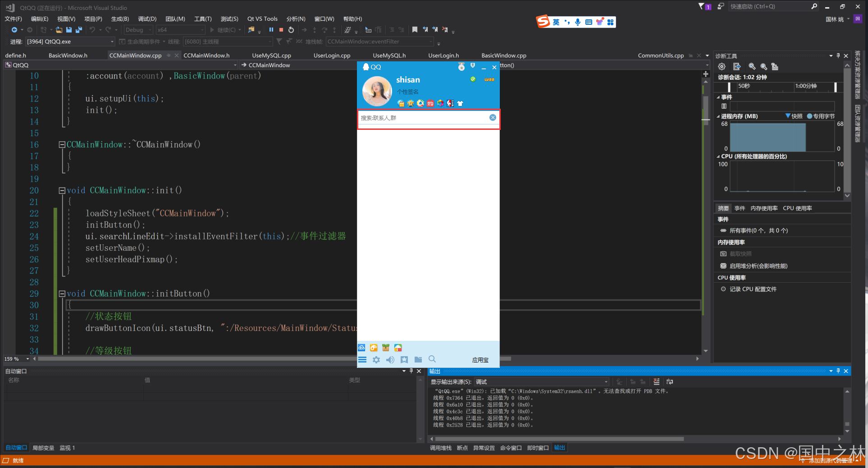Click Enable heap profiling link
The image size is (868, 468).
(758, 266)
